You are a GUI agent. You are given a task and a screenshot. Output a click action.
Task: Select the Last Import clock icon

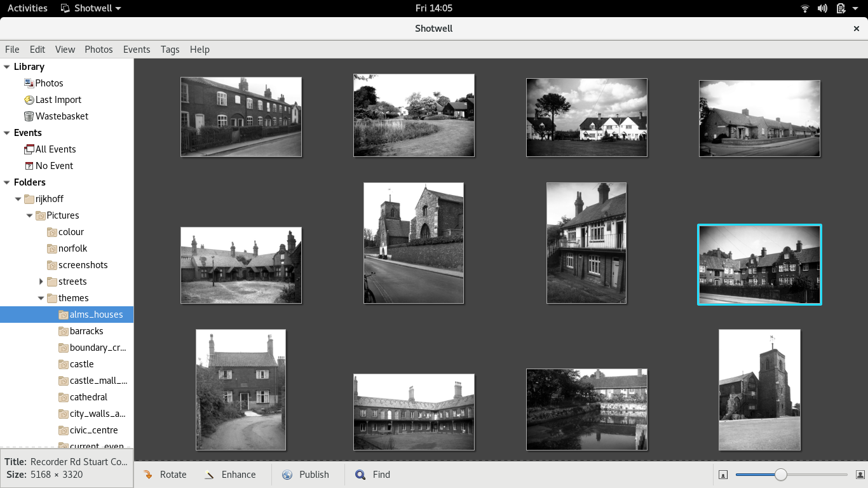pyautogui.click(x=29, y=100)
